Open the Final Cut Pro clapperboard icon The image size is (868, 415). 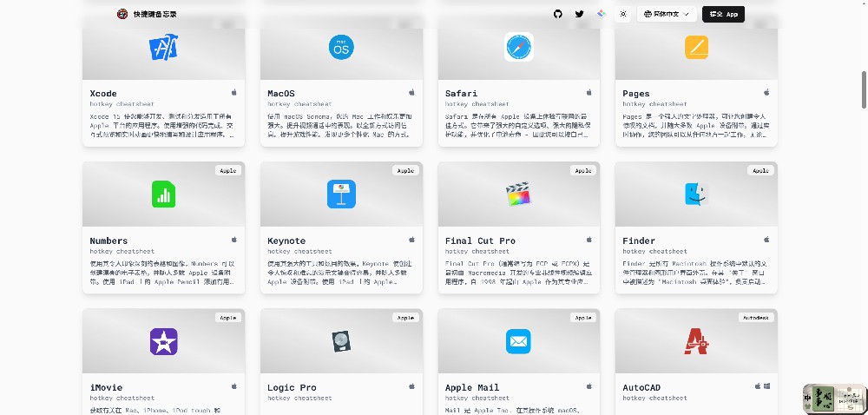pyautogui.click(x=519, y=194)
